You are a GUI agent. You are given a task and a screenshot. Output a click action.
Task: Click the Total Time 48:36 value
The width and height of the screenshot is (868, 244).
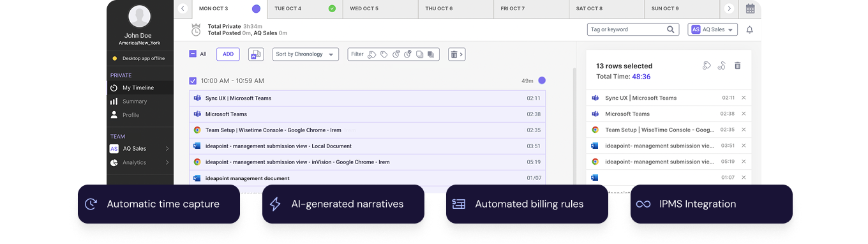coord(641,77)
